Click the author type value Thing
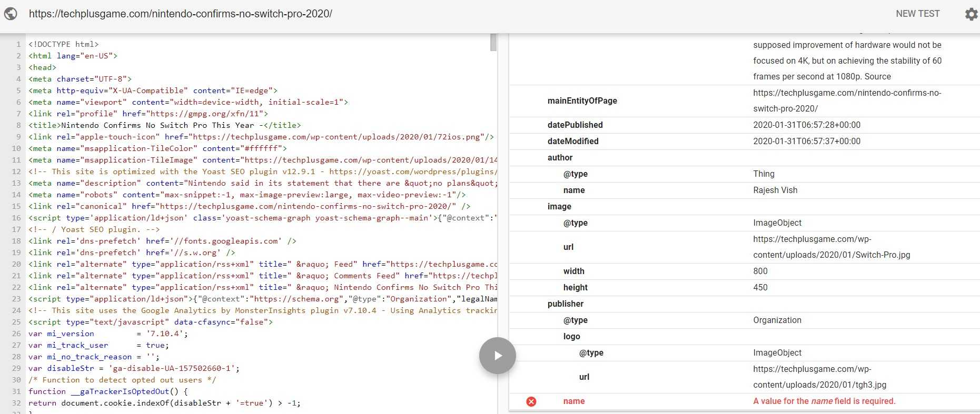 pos(764,174)
